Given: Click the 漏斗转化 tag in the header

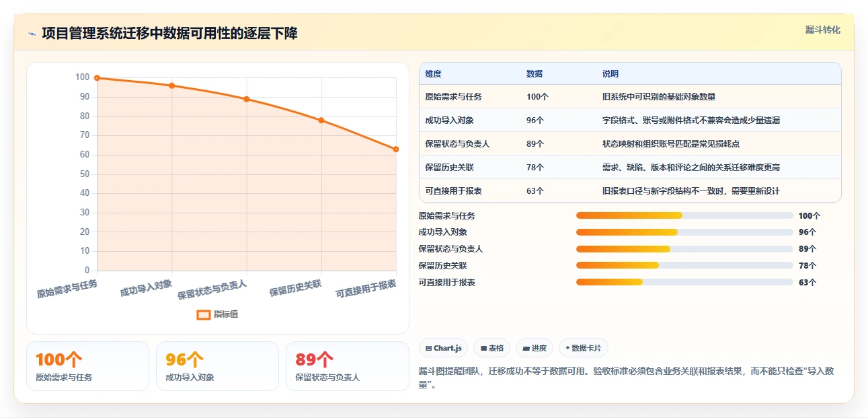Looking at the screenshot, I should (x=823, y=30).
